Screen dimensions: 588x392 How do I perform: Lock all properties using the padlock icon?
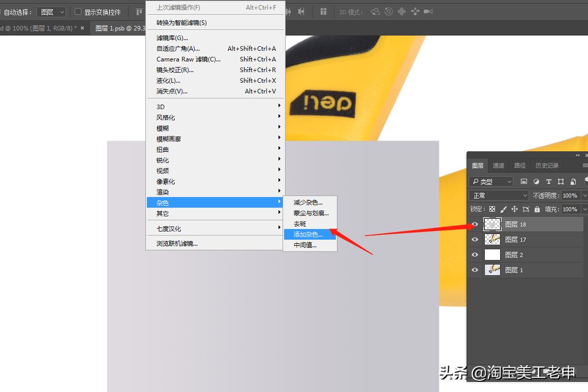pos(537,209)
